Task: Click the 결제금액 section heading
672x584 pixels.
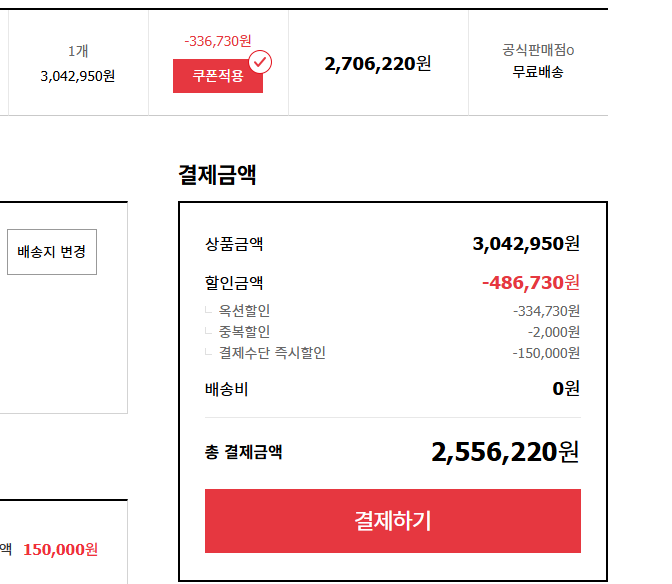Action: [x=217, y=175]
